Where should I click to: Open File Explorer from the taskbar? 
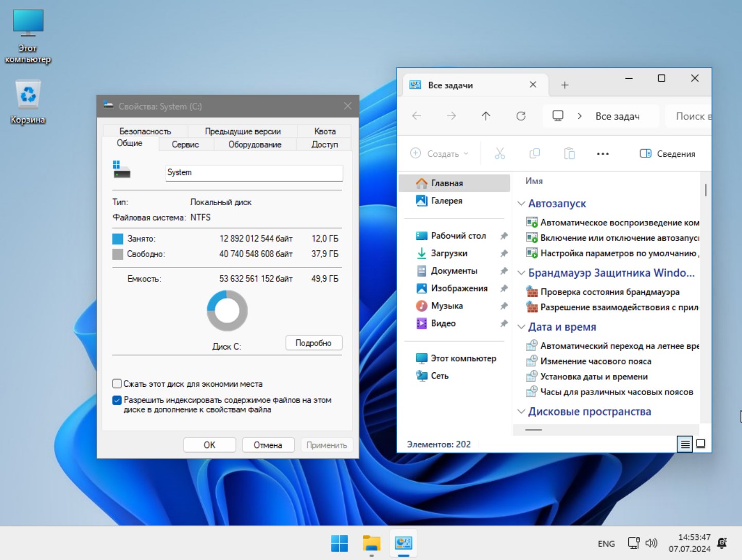click(371, 543)
